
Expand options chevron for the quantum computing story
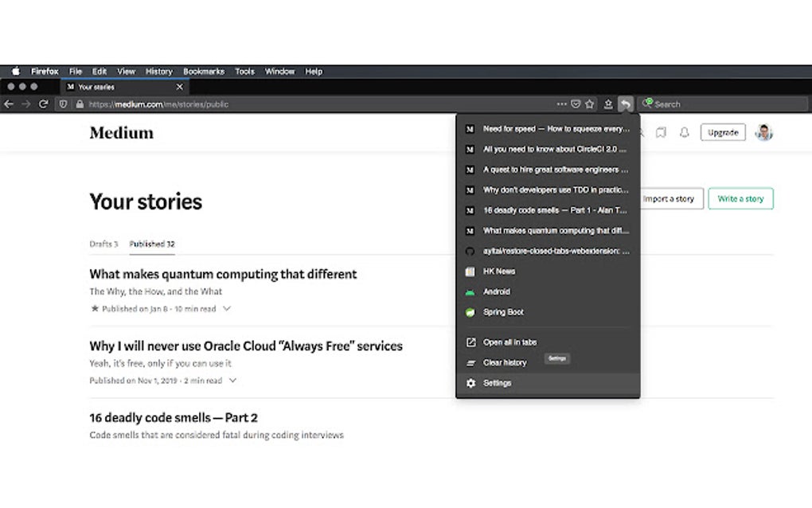[227, 308]
